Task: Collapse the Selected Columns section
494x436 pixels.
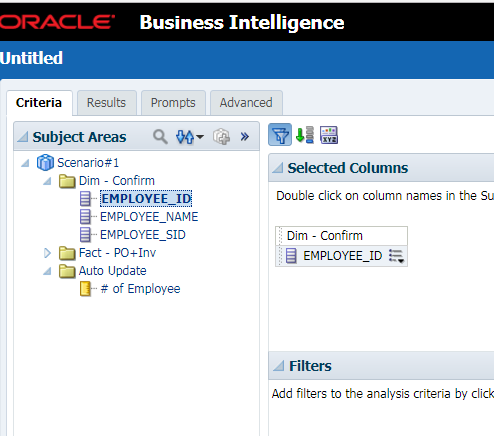Action: pos(278,168)
